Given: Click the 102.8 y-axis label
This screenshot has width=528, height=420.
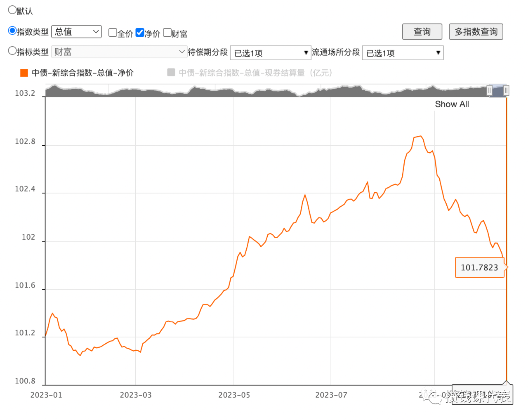Looking at the screenshot, I should click(x=25, y=142).
